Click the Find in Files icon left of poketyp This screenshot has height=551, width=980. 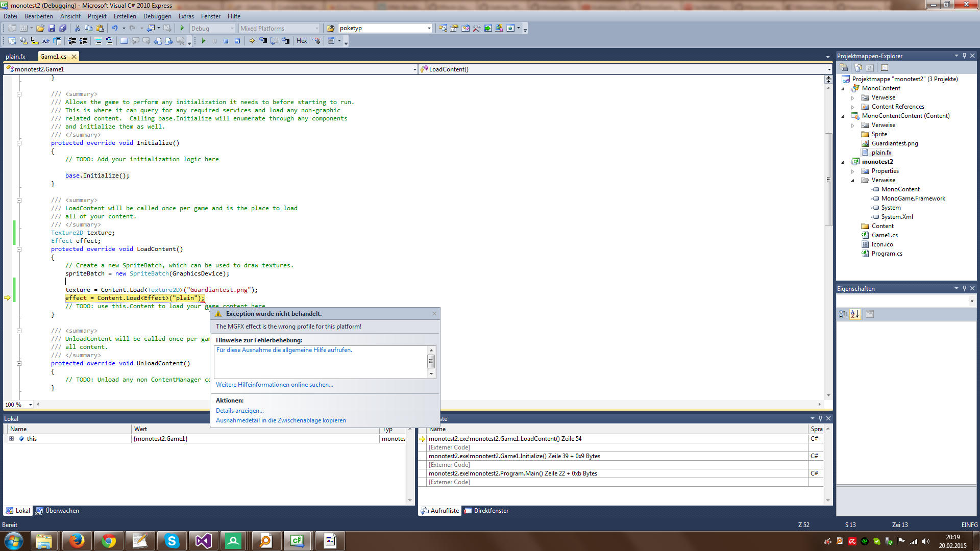coord(330,29)
